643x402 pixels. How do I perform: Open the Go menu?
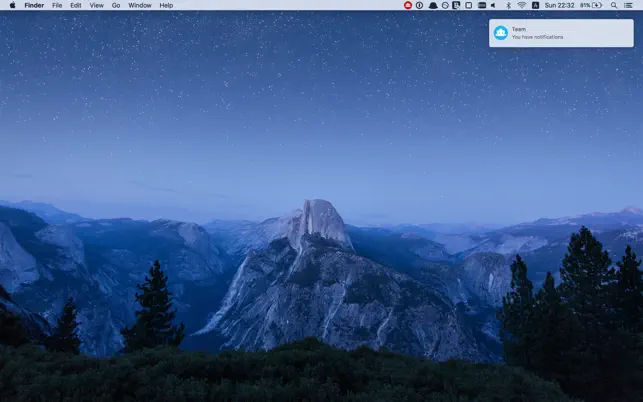point(116,5)
